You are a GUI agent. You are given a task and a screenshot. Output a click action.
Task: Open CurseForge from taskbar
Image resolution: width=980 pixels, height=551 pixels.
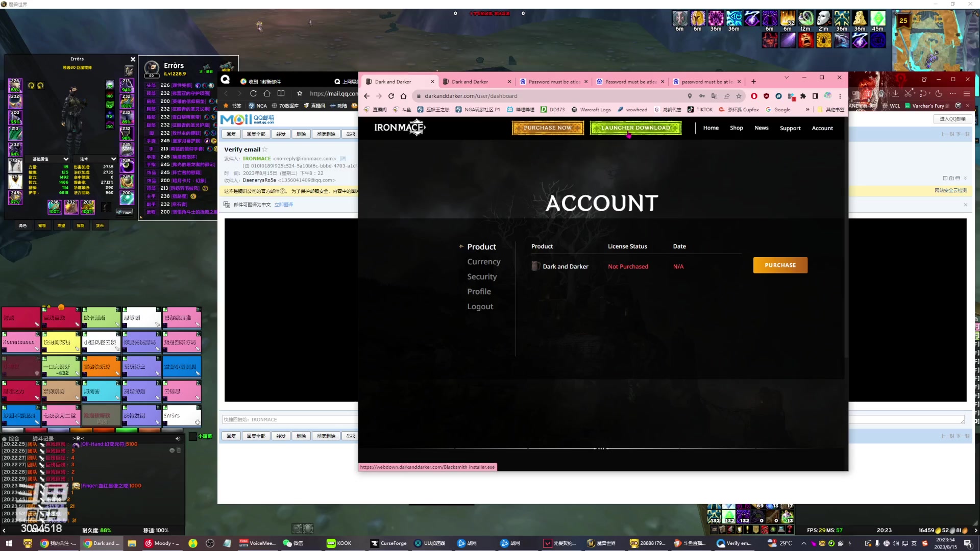tap(389, 543)
